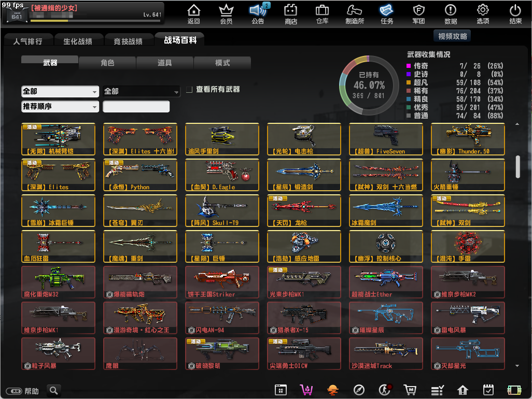Open the 军团 clan shield icon
This screenshot has height=399, width=532.
point(418,14)
